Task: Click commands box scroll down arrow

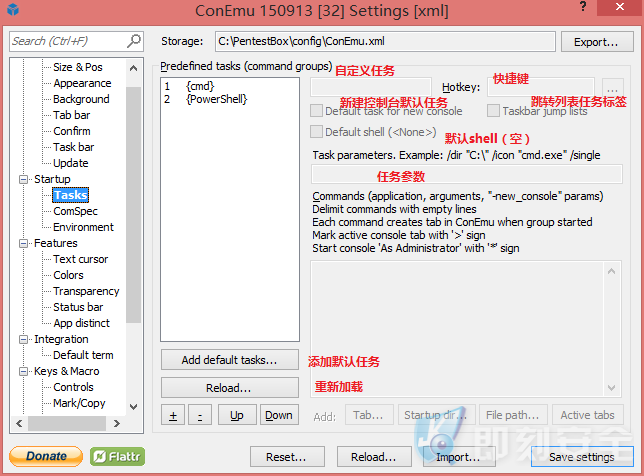Action: click(611, 387)
